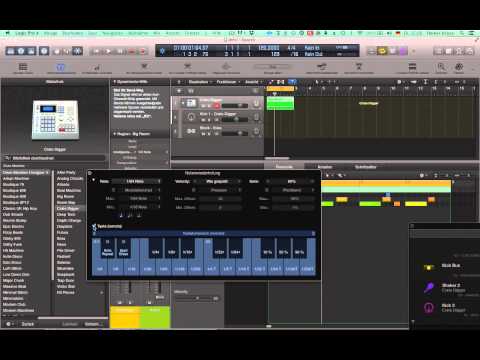Click the 4/4 time signature in LCD
The image size is (480, 360).
(291, 48)
